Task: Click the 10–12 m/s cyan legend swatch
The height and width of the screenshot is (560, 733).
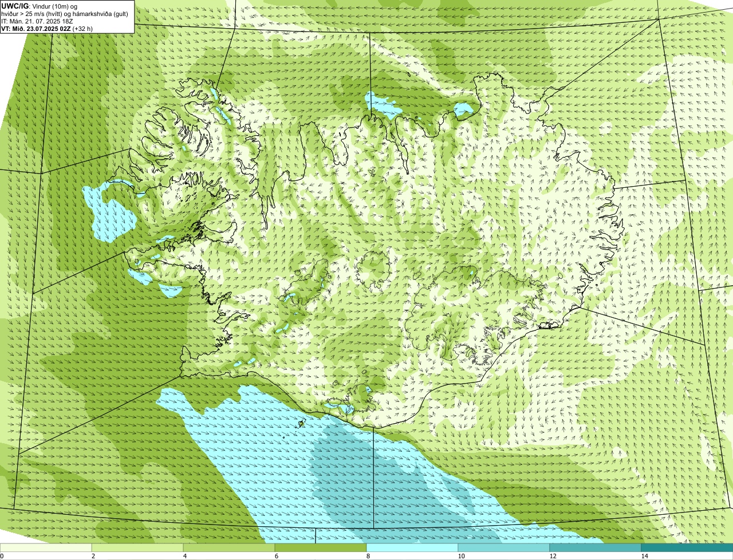Action: click(504, 547)
